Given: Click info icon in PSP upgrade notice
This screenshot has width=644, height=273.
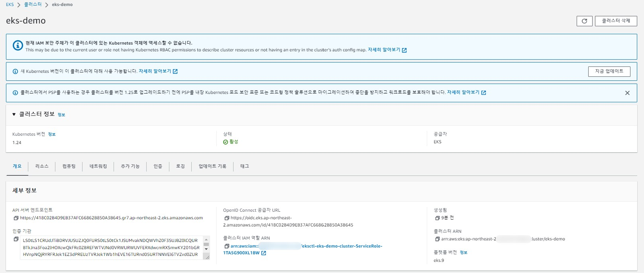Looking at the screenshot, I should pos(15,93).
